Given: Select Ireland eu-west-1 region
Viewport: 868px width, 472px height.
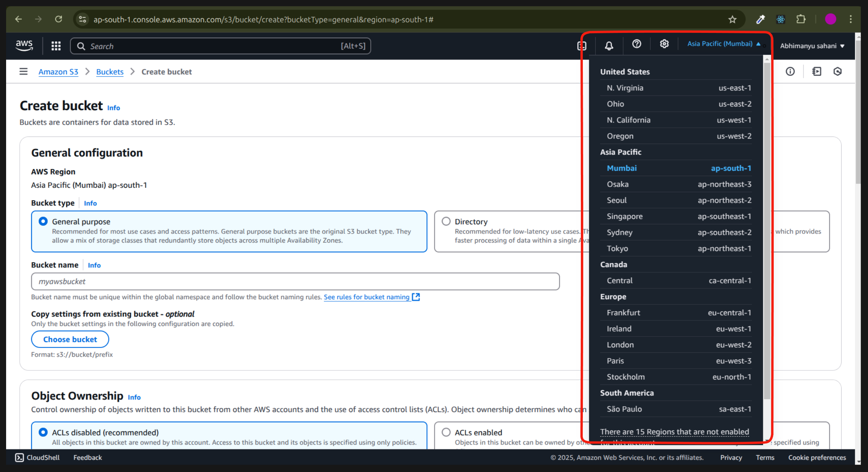Looking at the screenshot, I should [676, 329].
